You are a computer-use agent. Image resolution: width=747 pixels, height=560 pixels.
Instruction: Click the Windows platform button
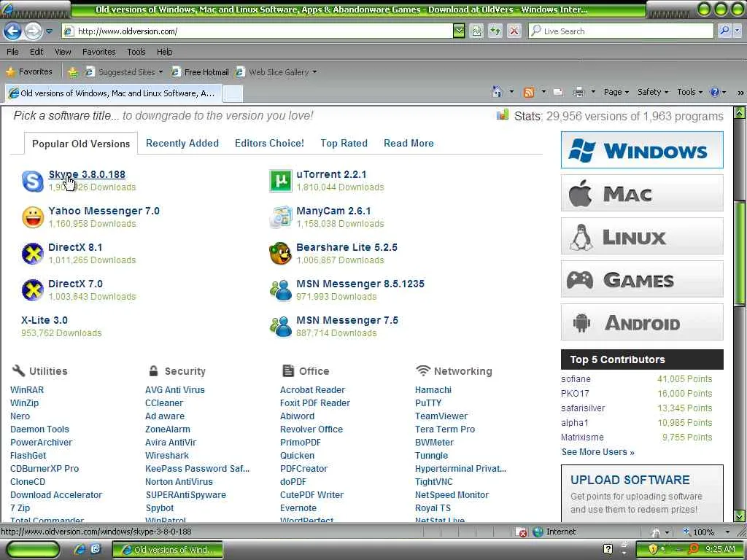pyautogui.click(x=642, y=150)
